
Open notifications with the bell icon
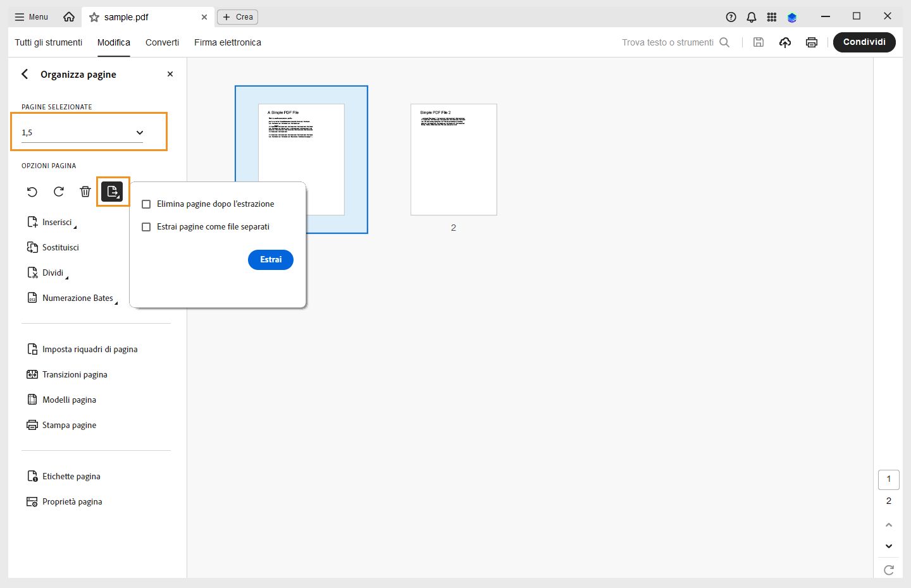(x=751, y=17)
